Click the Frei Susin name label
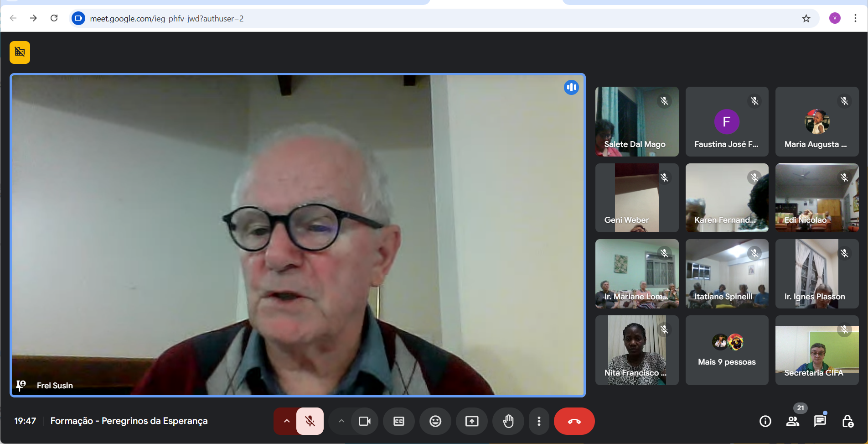Image resolution: width=868 pixels, height=444 pixels. (55, 386)
